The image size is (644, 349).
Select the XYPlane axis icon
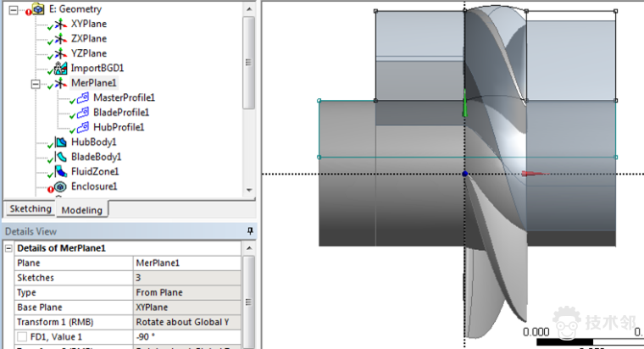pyautogui.click(x=60, y=25)
